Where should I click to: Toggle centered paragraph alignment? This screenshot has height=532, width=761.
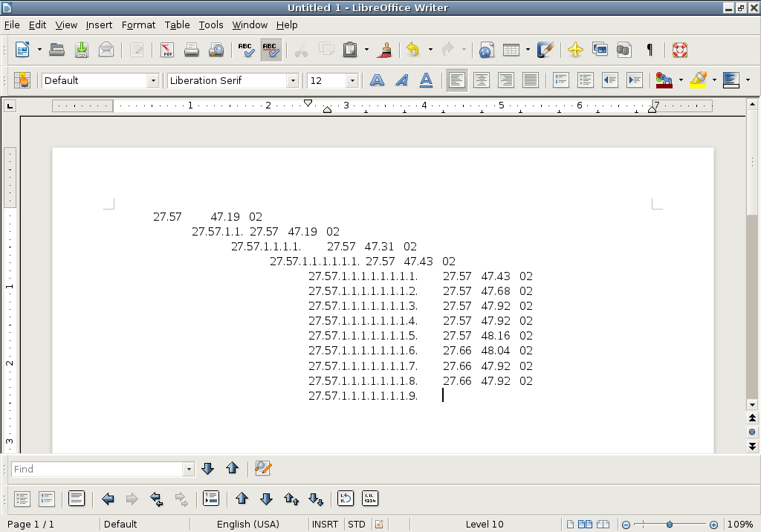pyautogui.click(x=482, y=80)
